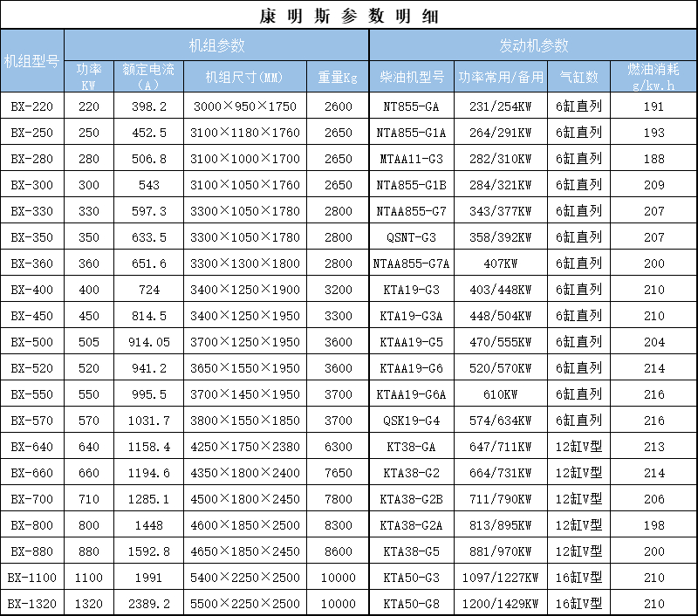
Task: Select the 机组参数 group header
Action: pos(216,45)
